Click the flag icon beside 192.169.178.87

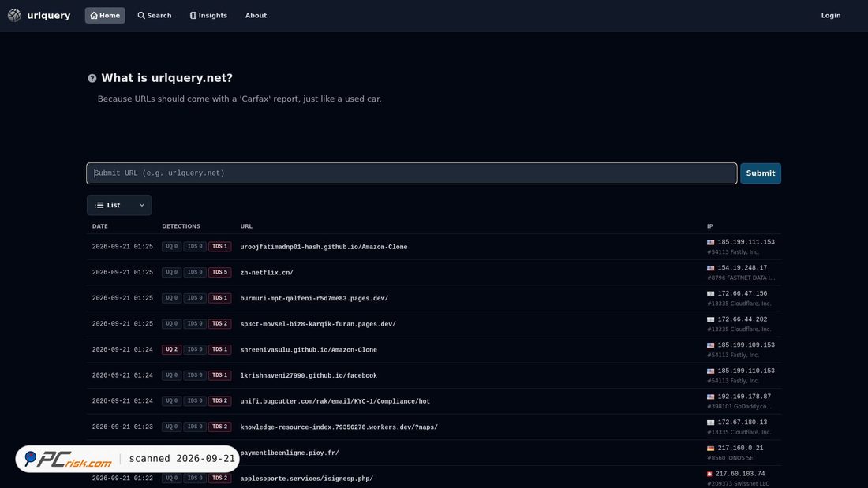point(710,397)
